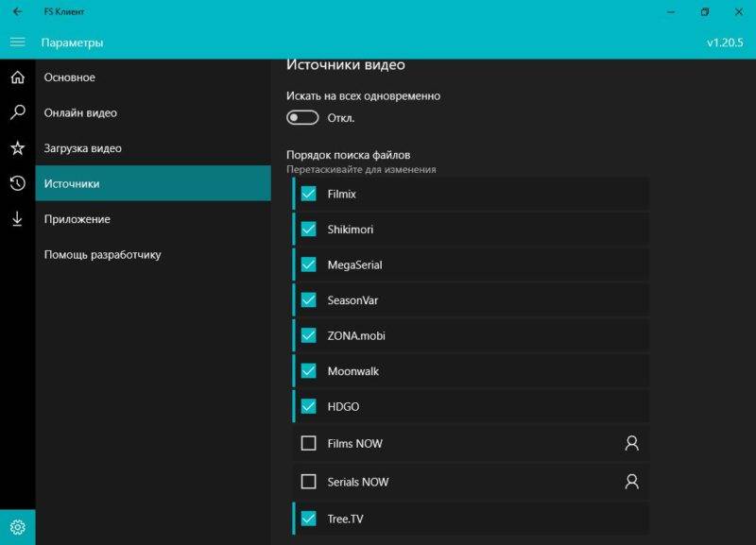Click the Filmix label text

342,195
